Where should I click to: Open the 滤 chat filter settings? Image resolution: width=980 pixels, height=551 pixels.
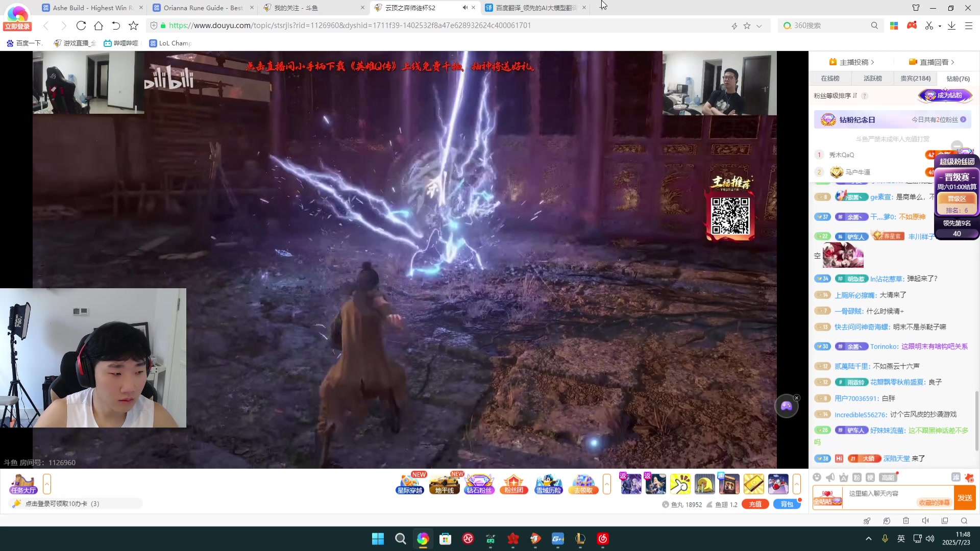tap(955, 477)
